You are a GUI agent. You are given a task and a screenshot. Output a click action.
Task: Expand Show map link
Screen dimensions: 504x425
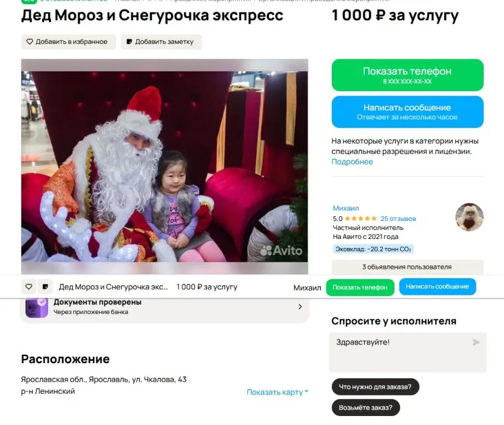277,392
